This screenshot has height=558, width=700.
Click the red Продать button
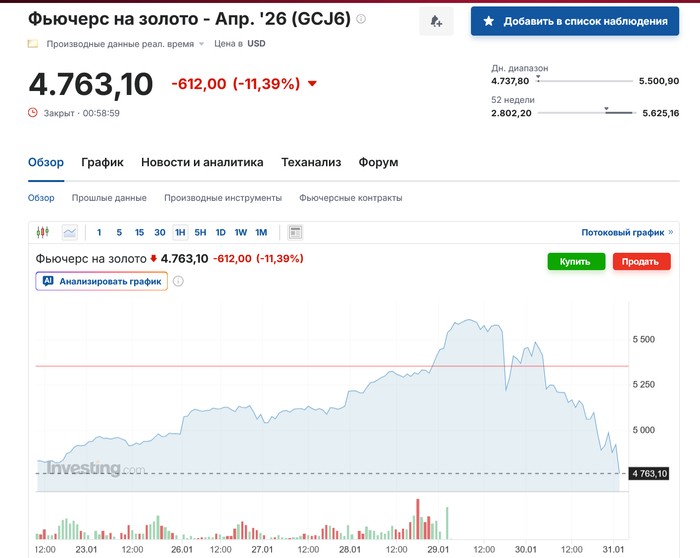(x=641, y=261)
